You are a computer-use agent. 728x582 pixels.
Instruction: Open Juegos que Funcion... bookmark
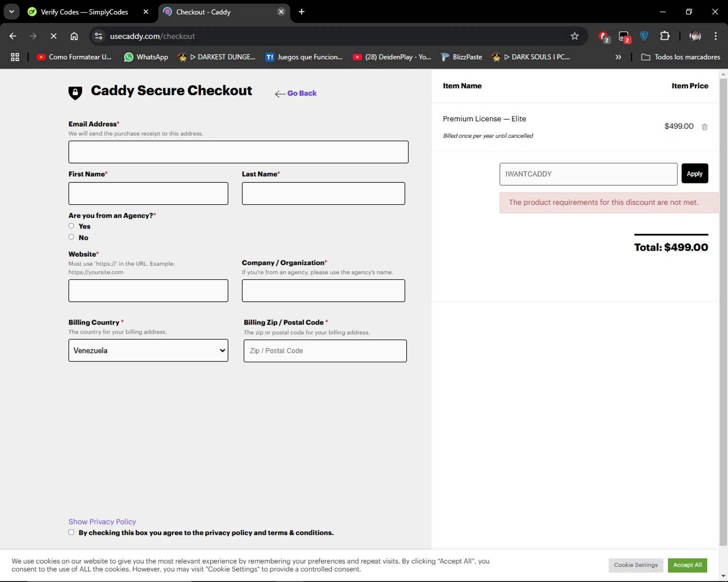(304, 57)
